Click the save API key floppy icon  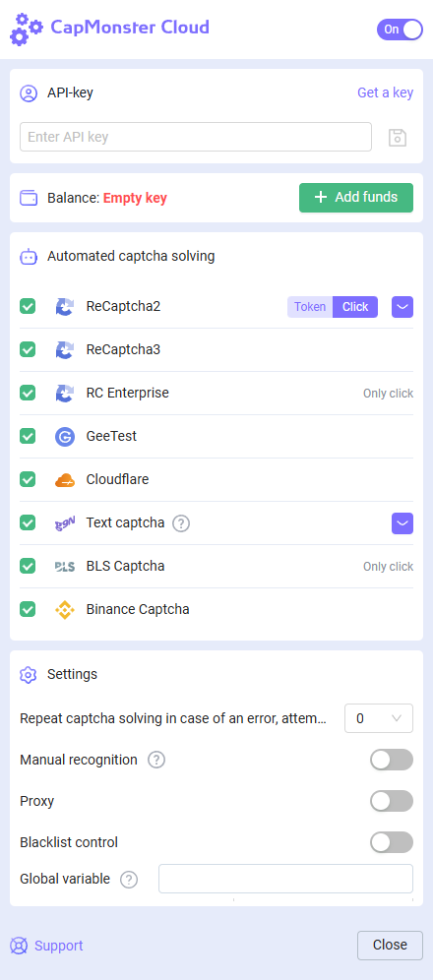398,138
